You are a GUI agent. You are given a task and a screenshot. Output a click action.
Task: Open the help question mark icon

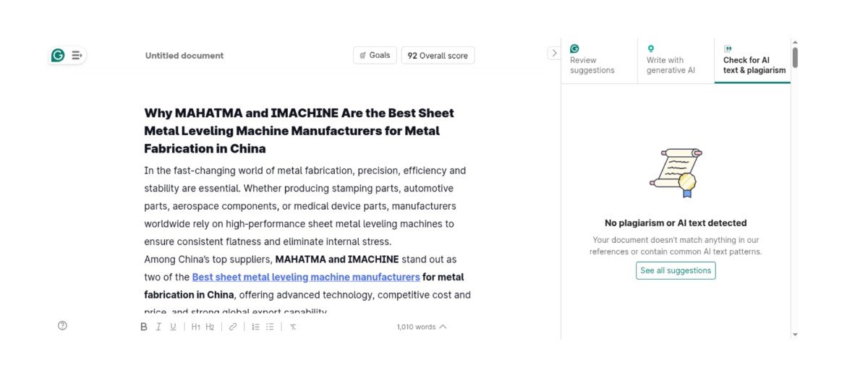pyautogui.click(x=62, y=325)
